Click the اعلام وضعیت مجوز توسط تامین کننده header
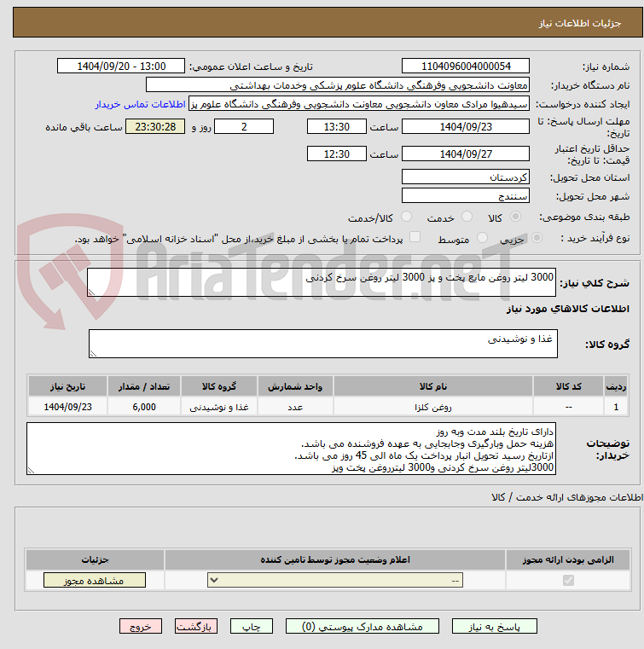Viewport: 644px width, 649px height. pyautogui.click(x=335, y=559)
